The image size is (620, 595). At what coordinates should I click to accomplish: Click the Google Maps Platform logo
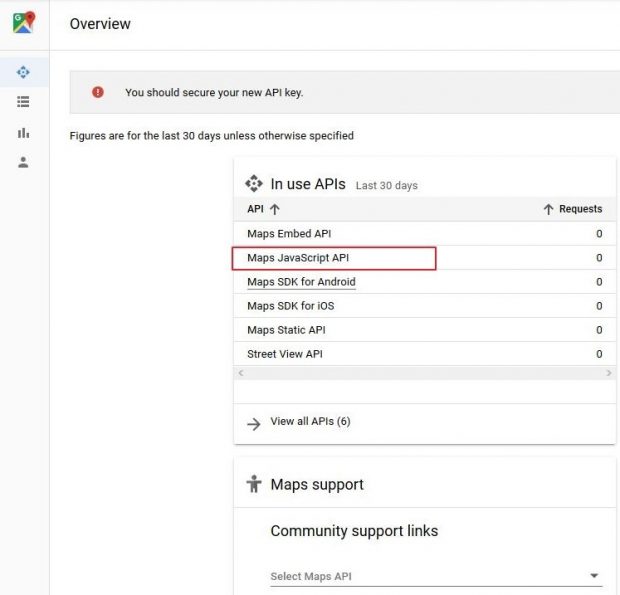(x=23, y=23)
